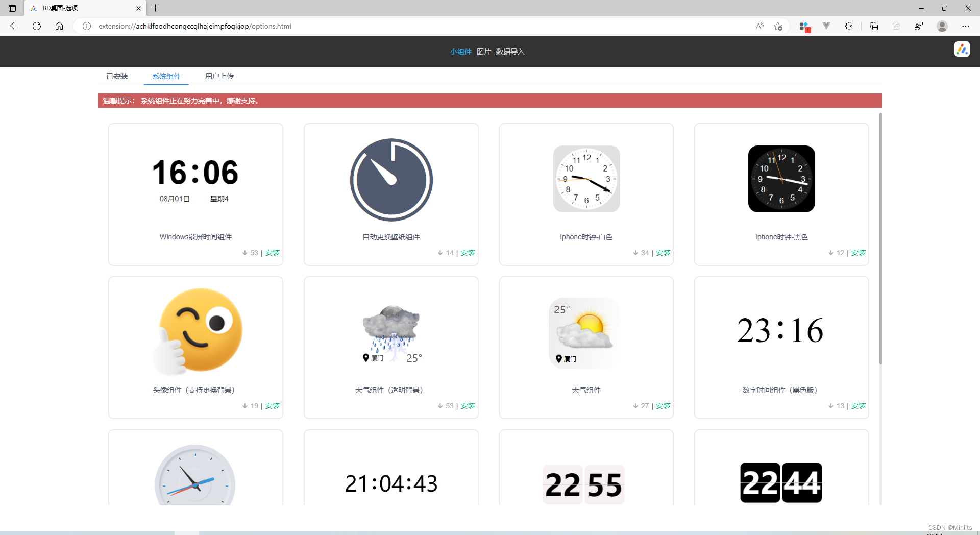Click the BD desktop logo in header
Image resolution: width=980 pixels, height=535 pixels.
962,49
